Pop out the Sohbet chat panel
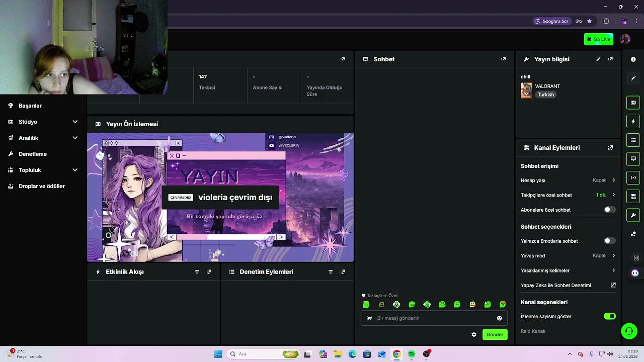 coord(503,59)
